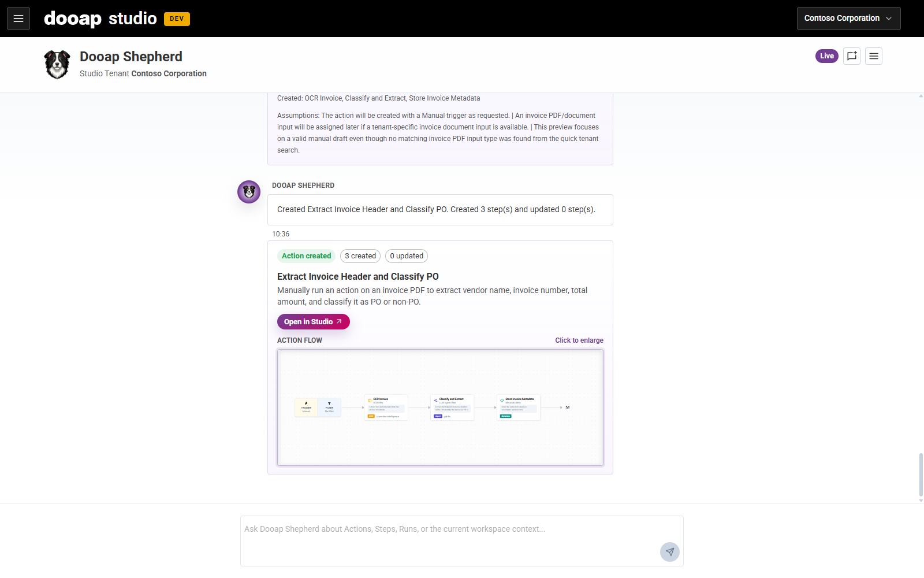Click the send message paper-plane button

(670, 552)
